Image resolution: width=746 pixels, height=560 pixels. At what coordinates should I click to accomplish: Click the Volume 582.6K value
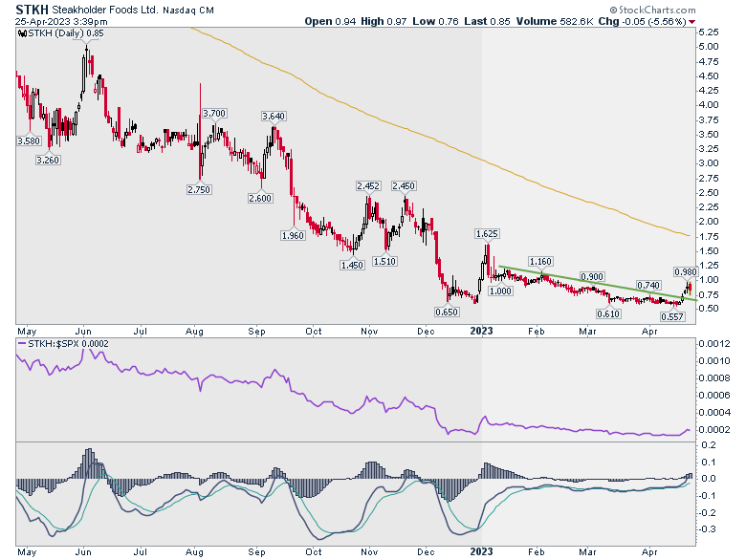click(555, 21)
